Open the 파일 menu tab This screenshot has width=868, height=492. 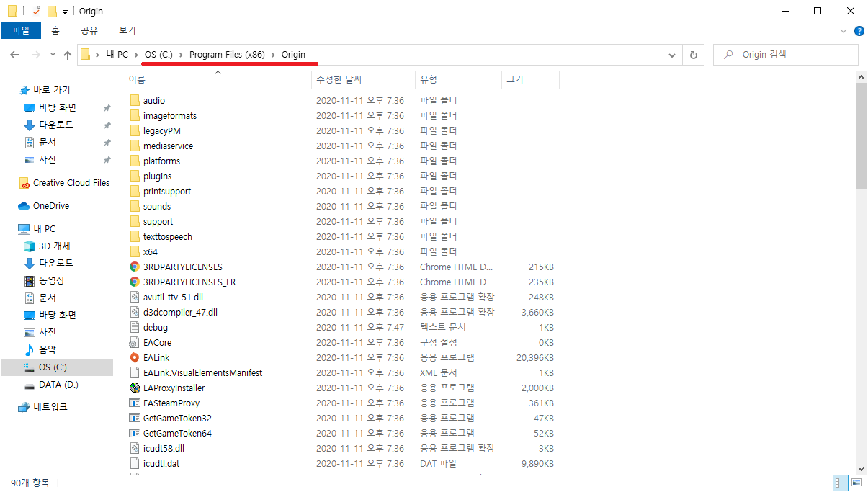tap(21, 30)
